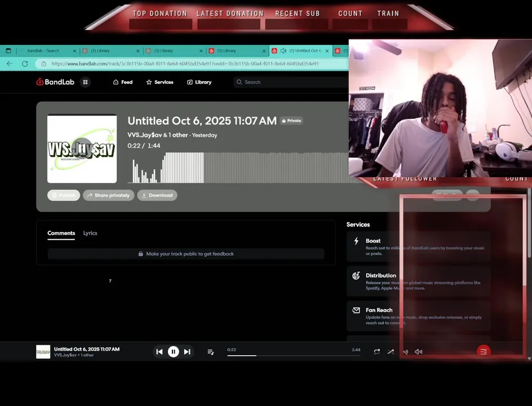Open the Fan Reach service card
Viewport: 532px width, 406px height.
click(419, 316)
